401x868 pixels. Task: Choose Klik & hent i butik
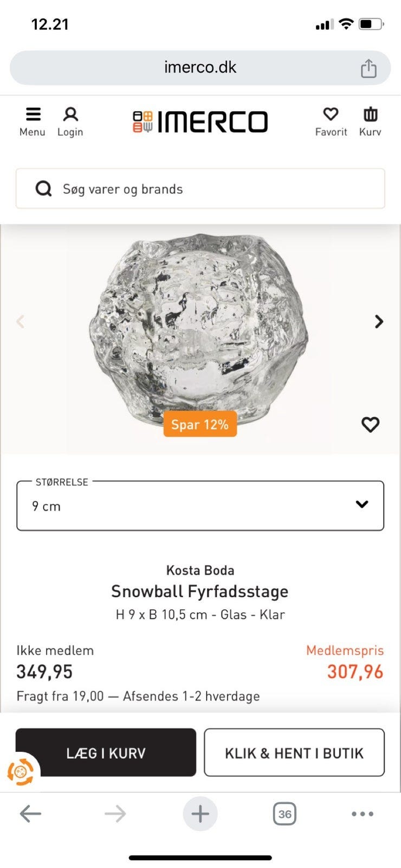click(x=294, y=752)
